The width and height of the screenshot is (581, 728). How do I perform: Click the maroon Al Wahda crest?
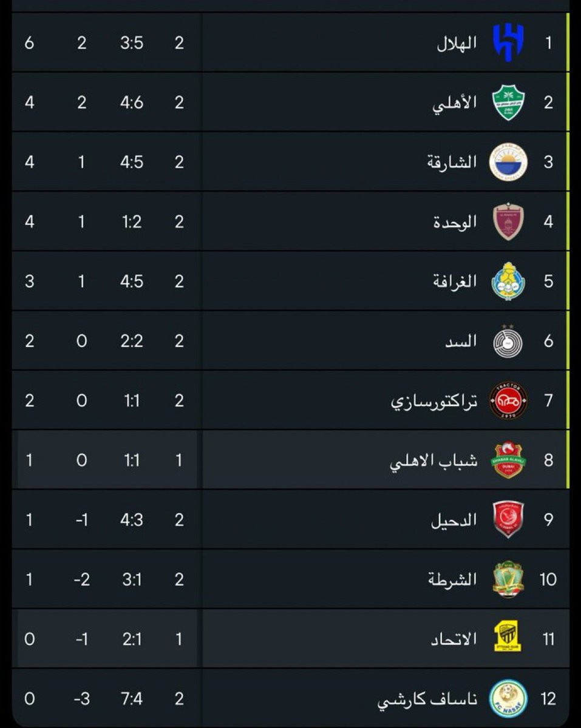[508, 221]
